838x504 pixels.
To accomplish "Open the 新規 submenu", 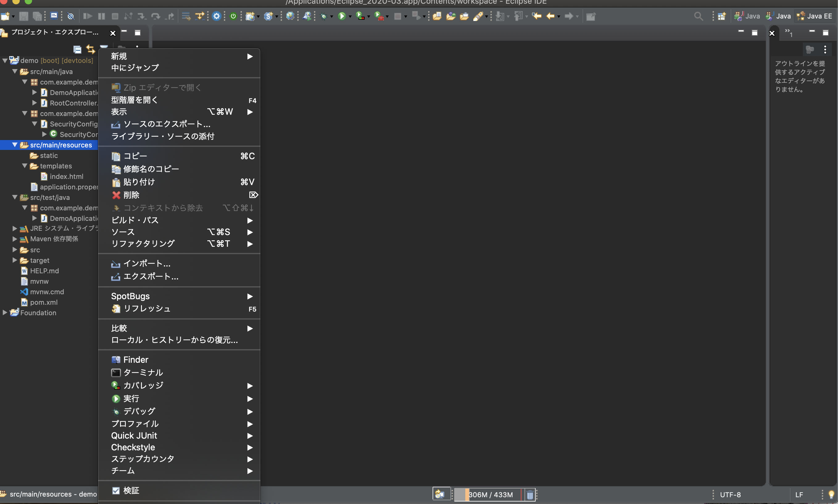I will [x=179, y=56].
